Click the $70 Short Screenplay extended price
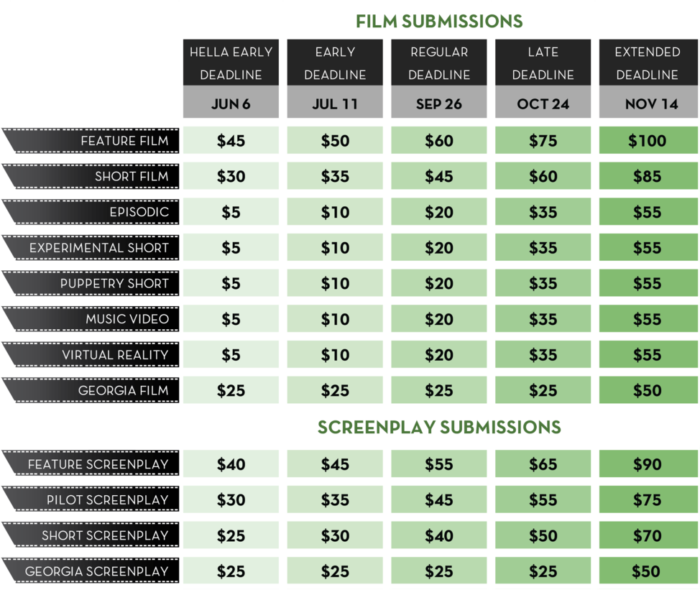The image size is (700, 590). (x=648, y=535)
